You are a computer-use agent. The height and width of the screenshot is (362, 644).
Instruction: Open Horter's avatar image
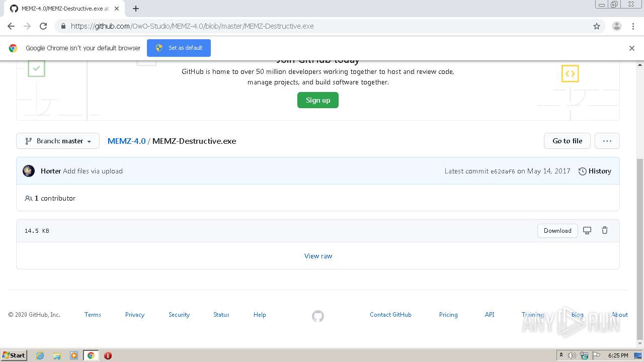point(29,171)
